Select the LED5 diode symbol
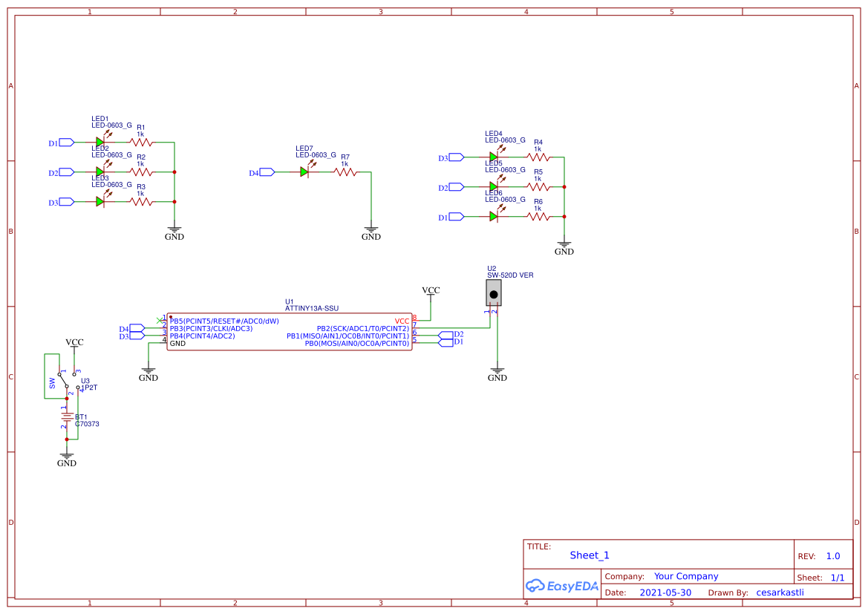Screen dimensions: 868x614 pos(495,187)
